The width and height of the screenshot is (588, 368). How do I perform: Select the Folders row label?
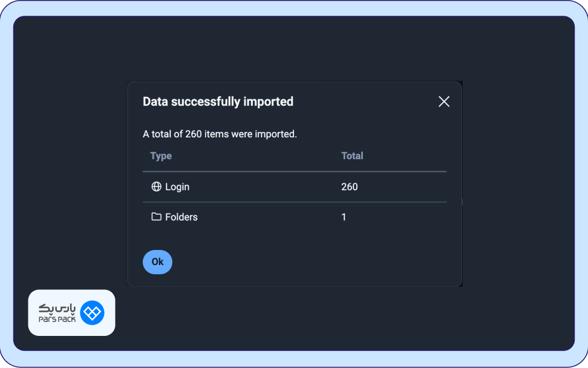pyautogui.click(x=181, y=217)
